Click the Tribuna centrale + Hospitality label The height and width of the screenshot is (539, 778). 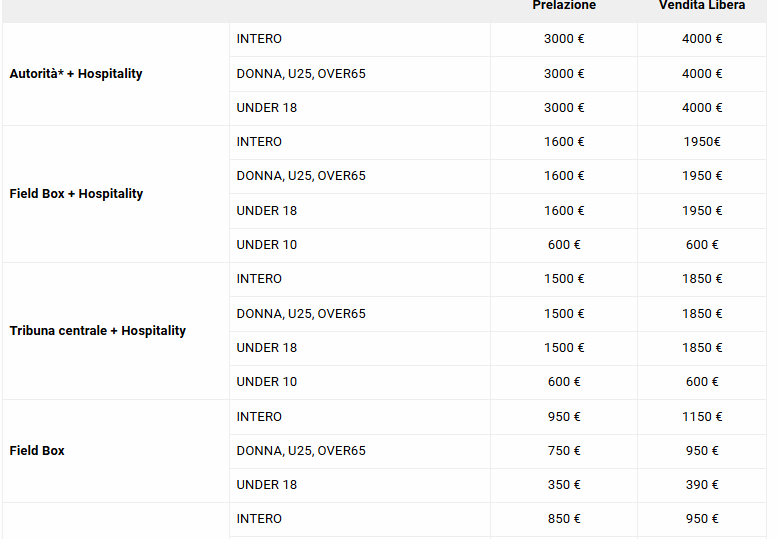97,331
